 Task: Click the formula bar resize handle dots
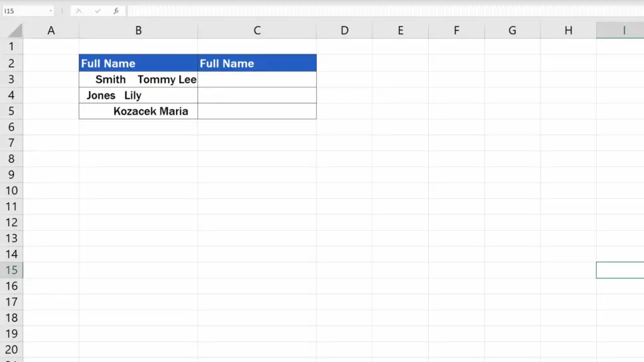(x=62, y=11)
